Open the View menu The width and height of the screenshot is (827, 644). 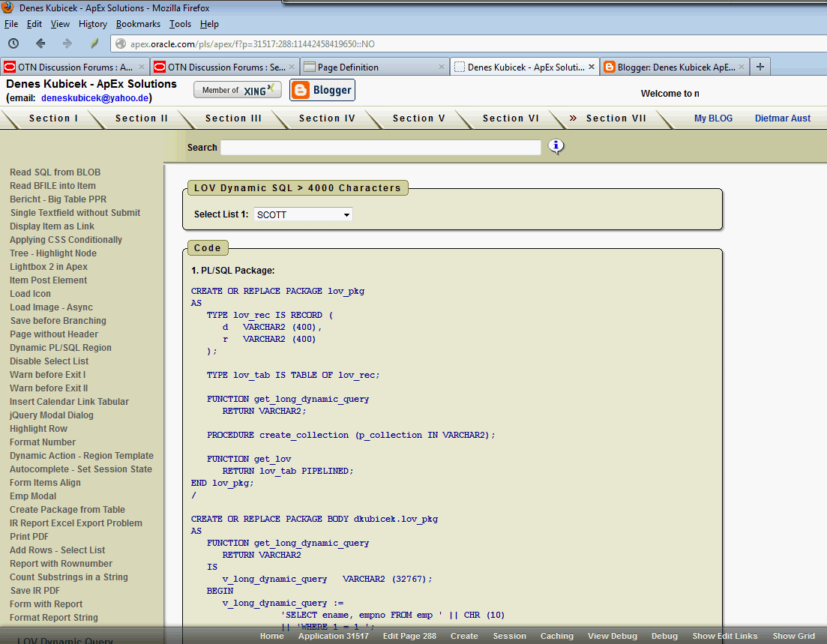(60, 24)
